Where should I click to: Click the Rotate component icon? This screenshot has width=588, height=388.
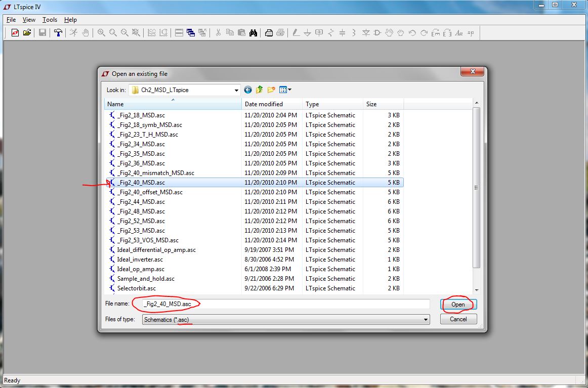435,33
